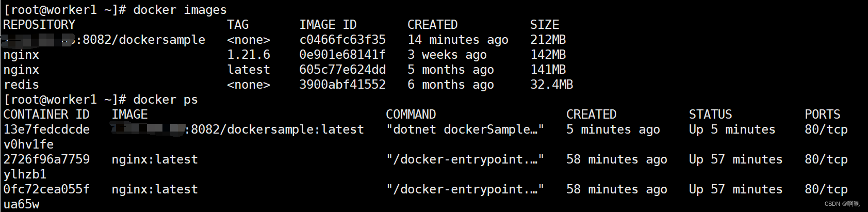Click the container ID 13e7fedcdcde
This screenshot has width=868, height=212.
pos(46,129)
